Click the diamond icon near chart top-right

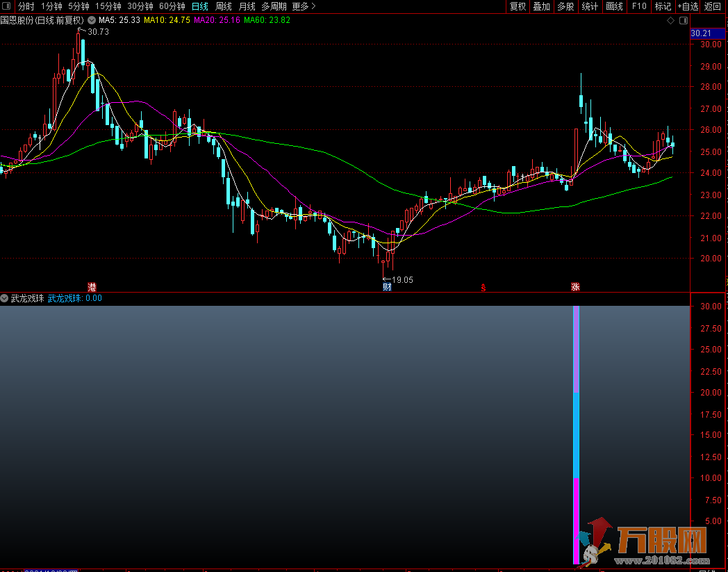tap(670, 20)
